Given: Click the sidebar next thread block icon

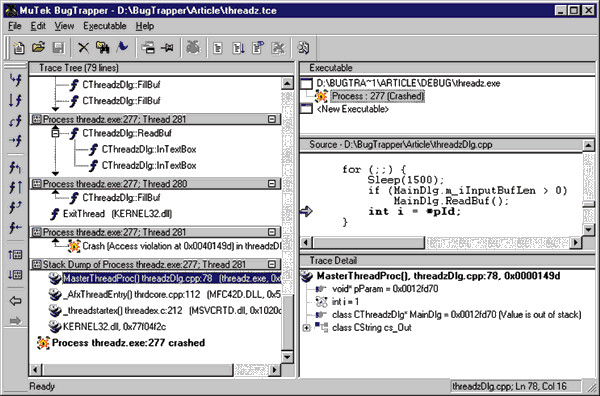Looking at the screenshot, I should (x=15, y=274).
